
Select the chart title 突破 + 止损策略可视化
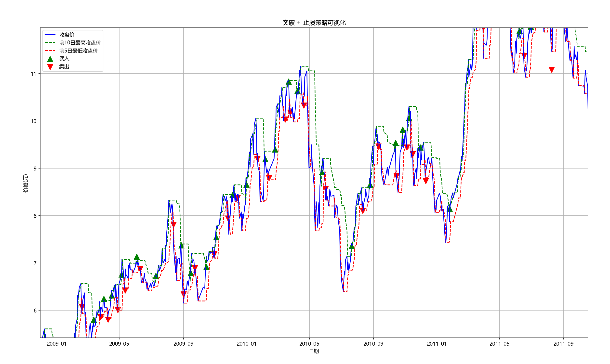coord(314,23)
